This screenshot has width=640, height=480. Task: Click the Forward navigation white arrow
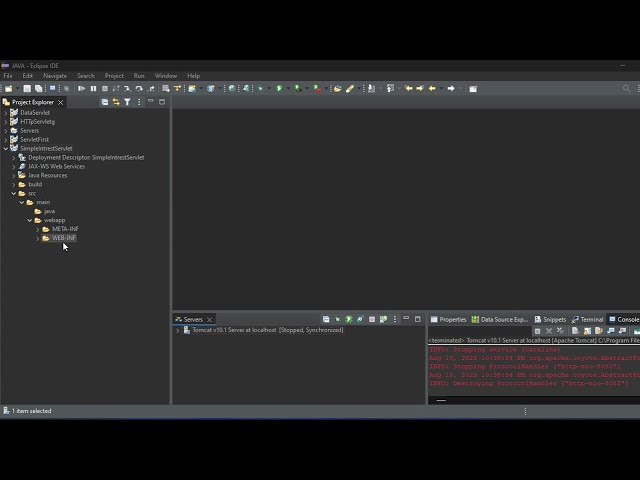(451, 88)
